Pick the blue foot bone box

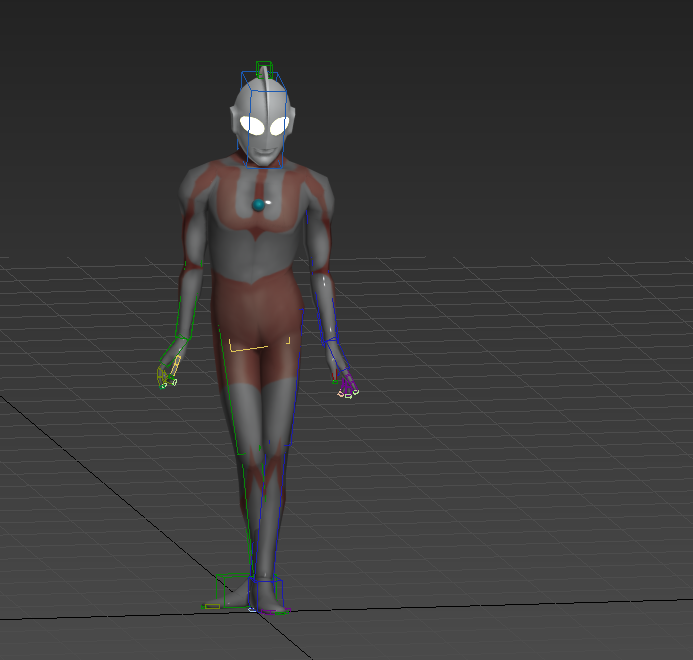click(266, 592)
